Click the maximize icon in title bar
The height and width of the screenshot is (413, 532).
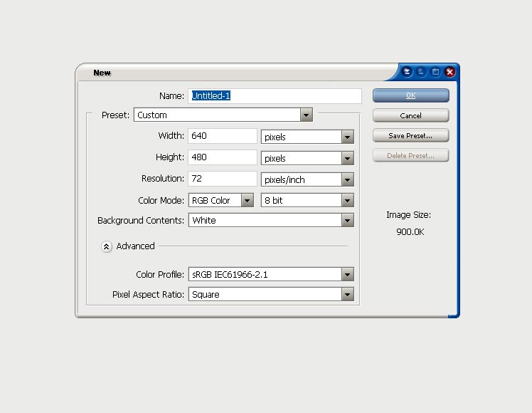point(435,72)
